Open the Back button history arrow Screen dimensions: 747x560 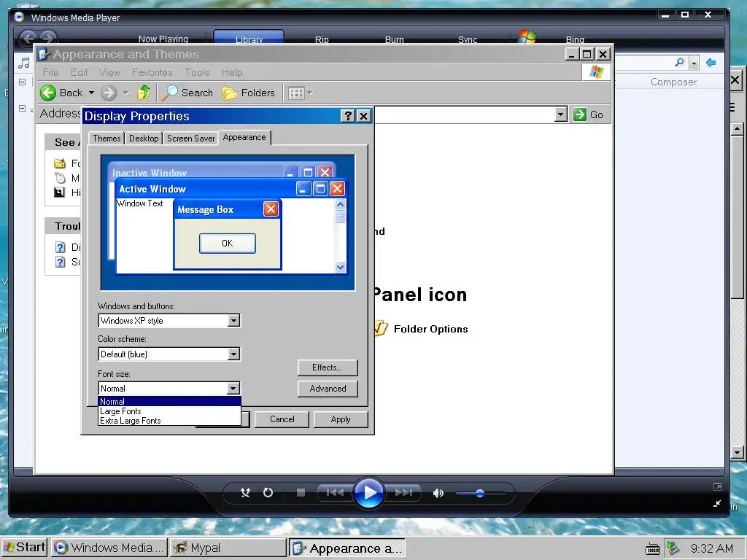(x=91, y=93)
